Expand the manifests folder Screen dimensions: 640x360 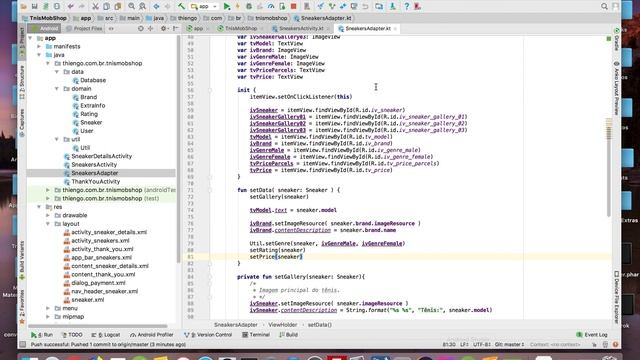point(39,47)
